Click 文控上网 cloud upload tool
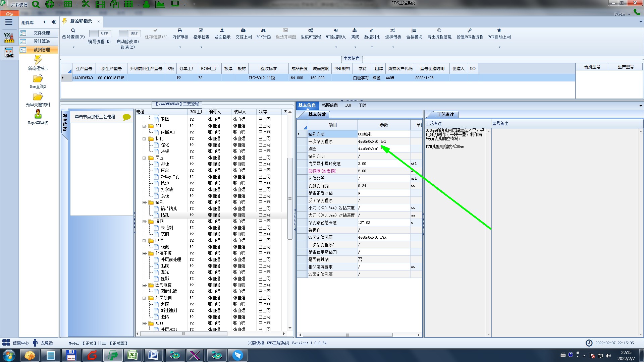644x362 pixels. click(244, 34)
